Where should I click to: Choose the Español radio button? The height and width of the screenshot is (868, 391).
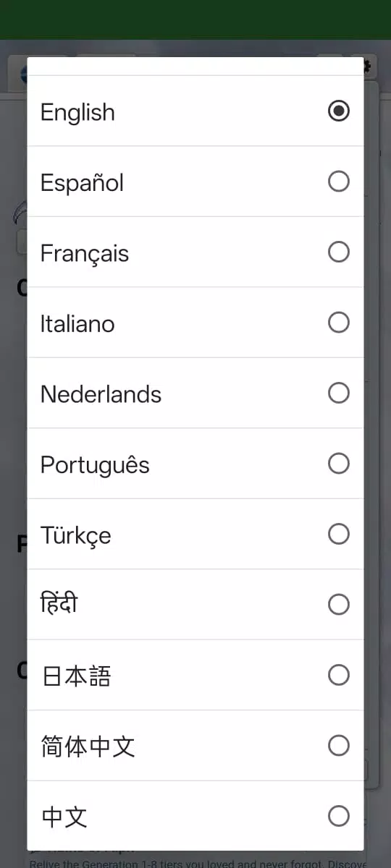point(339,182)
